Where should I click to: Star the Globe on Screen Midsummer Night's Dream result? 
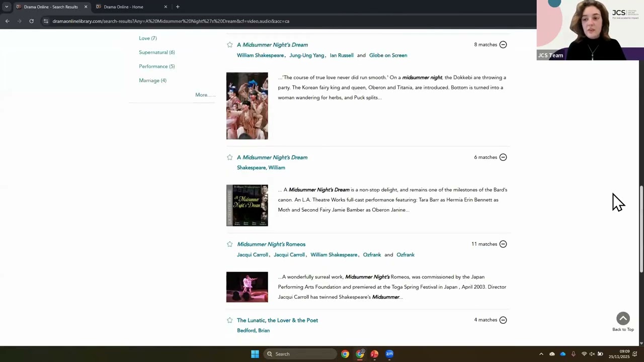[230, 45]
